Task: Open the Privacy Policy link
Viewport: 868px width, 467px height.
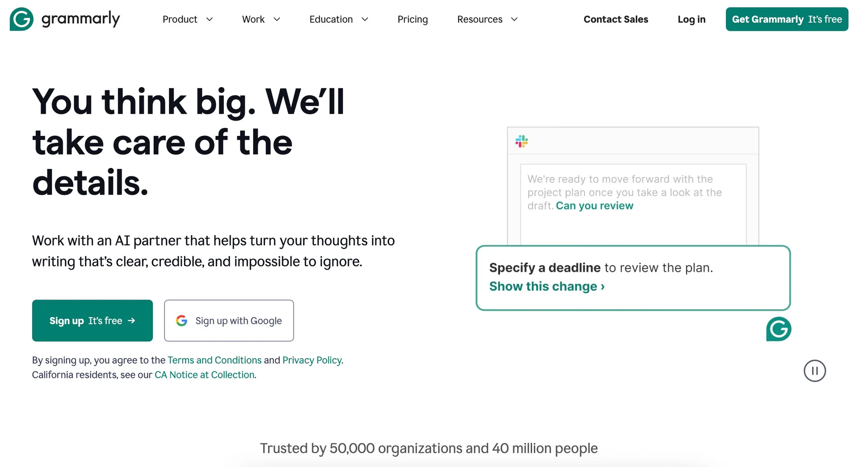Action: [x=312, y=360]
